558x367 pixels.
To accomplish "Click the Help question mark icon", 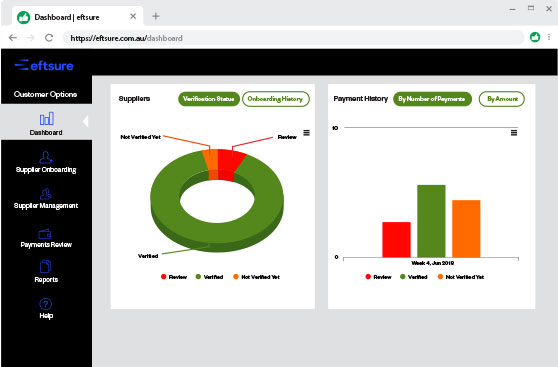I will [x=46, y=304].
